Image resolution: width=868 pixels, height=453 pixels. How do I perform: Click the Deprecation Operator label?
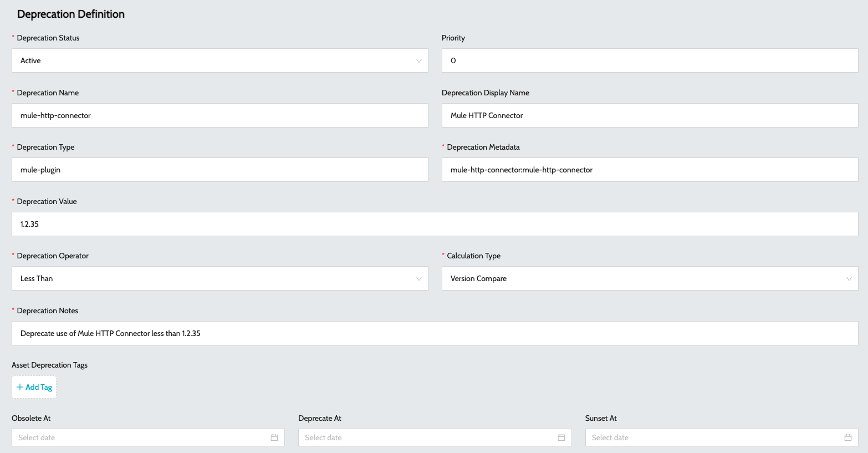click(53, 256)
